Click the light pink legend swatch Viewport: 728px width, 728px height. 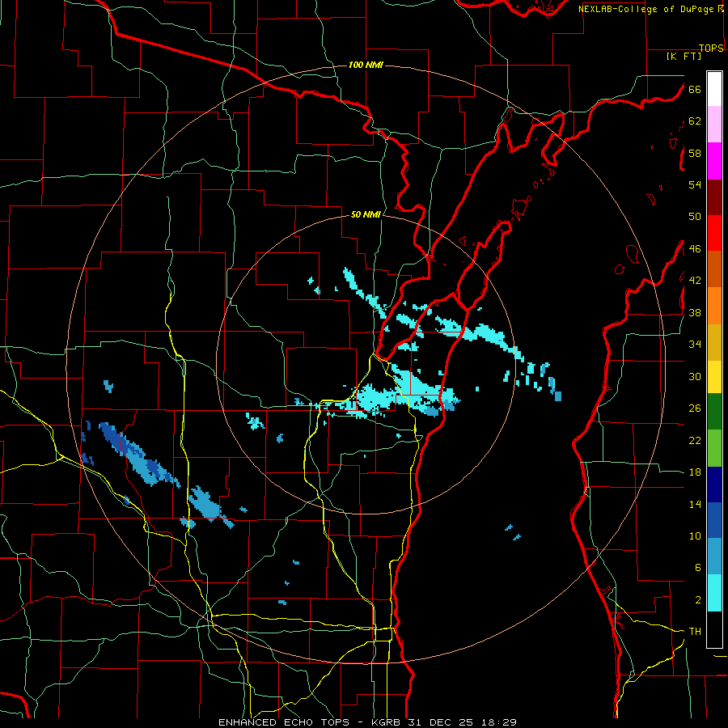click(x=714, y=125)
